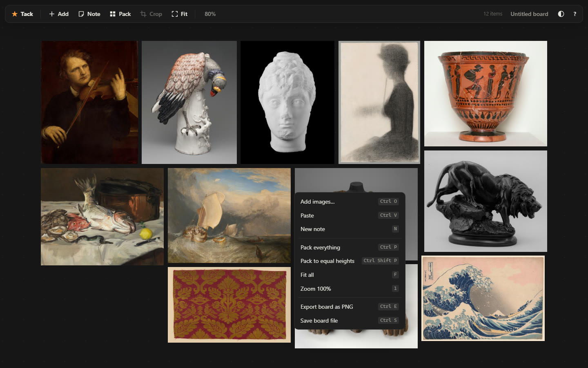The height and width of the screenshot is (368, 588).
Task: Click Fit all in the context menu
Action: click(x=350, y=275)
